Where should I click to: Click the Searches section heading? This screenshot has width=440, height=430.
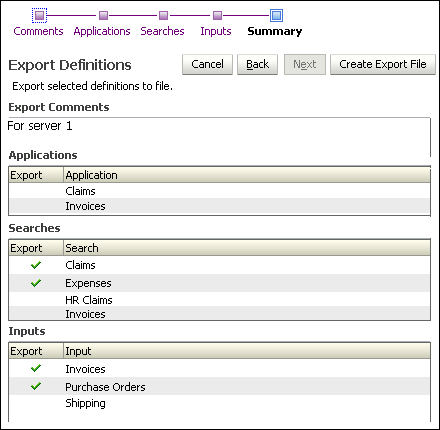click(34, 228)
